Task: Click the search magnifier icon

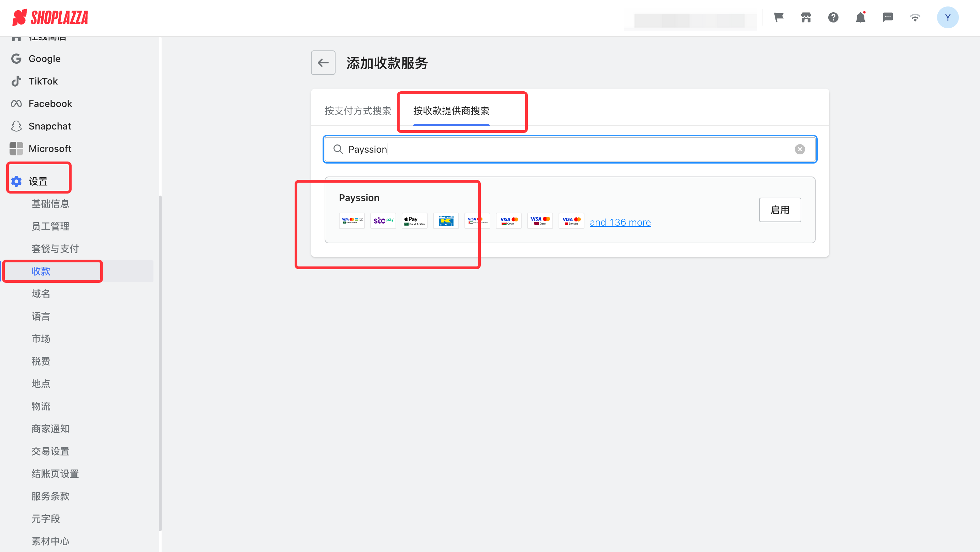Action: tap(338, 149)
